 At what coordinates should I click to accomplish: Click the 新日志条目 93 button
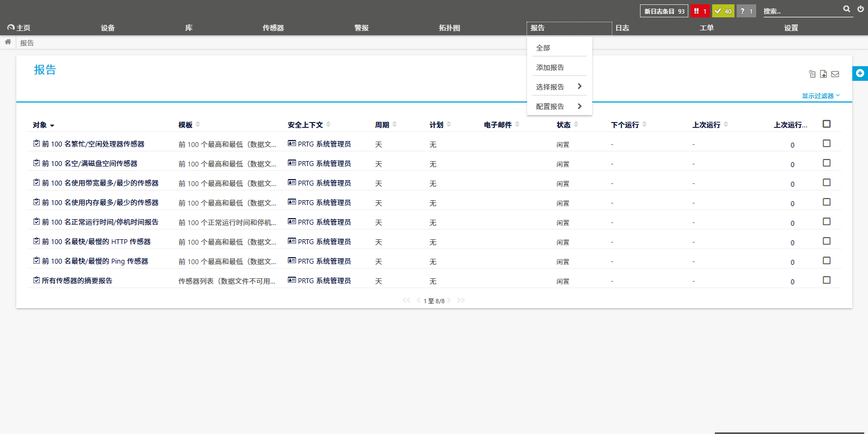664,11
